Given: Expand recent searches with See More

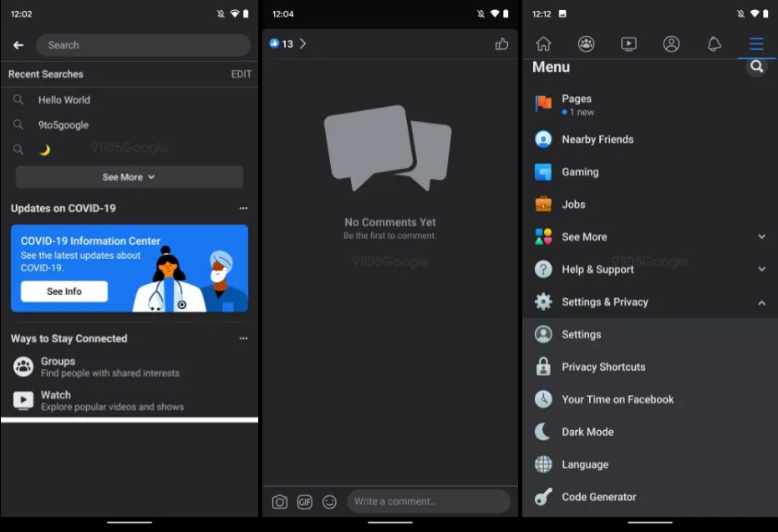Looking at the screenshot, I should tap(129, 177).
